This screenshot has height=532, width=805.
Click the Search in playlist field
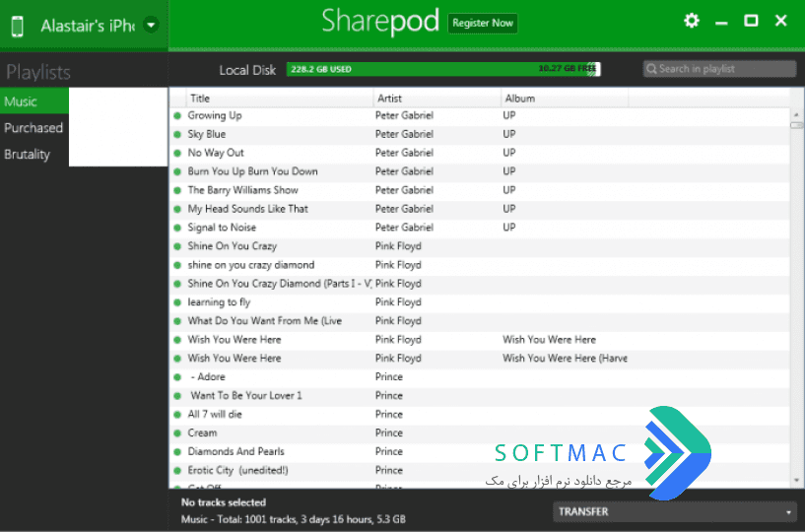(x=720, y=69)
